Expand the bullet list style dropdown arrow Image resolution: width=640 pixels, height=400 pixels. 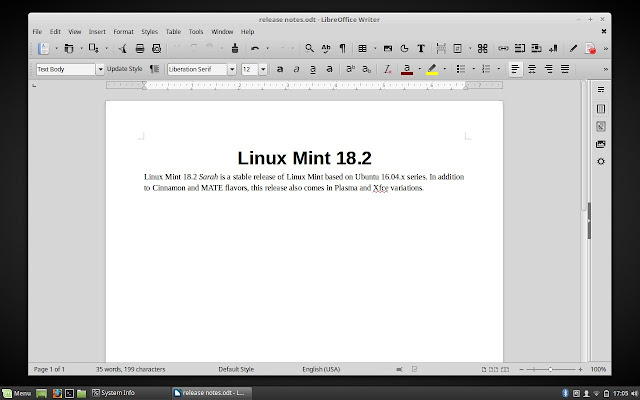[x=473, y=69]
